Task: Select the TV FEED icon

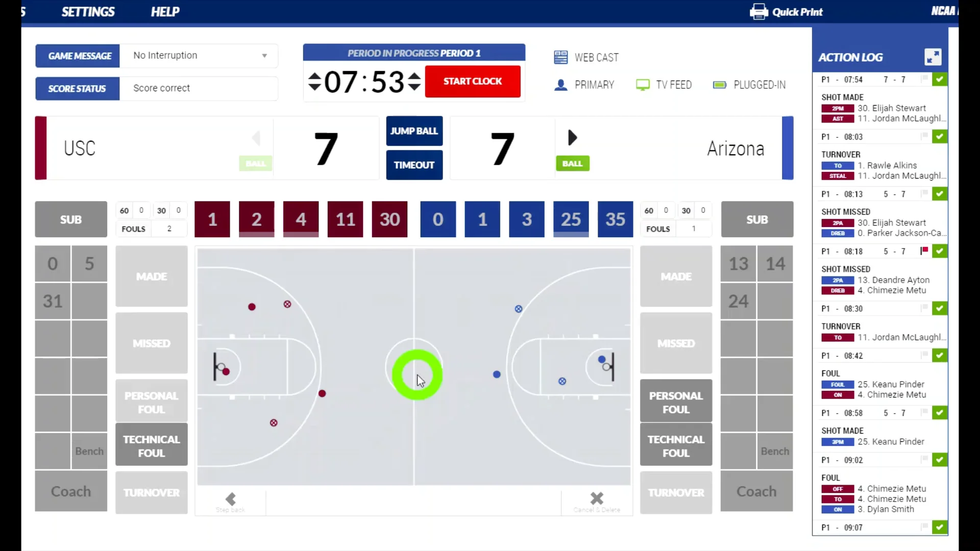Action: point(643,84)
